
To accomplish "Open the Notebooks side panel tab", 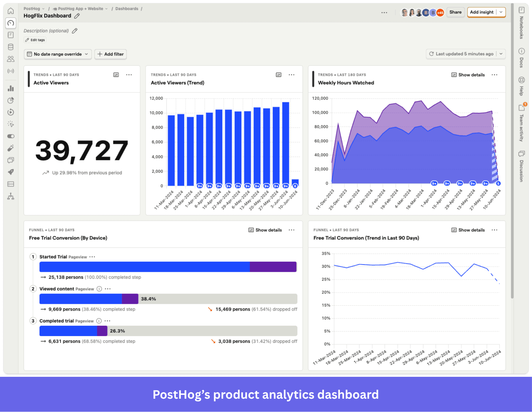I will click(521, 23).
